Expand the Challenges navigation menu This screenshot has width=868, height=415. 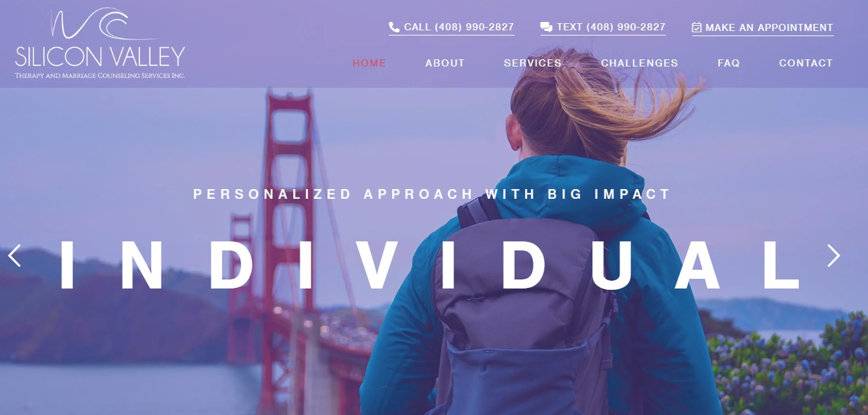click(x=639, y=63)
